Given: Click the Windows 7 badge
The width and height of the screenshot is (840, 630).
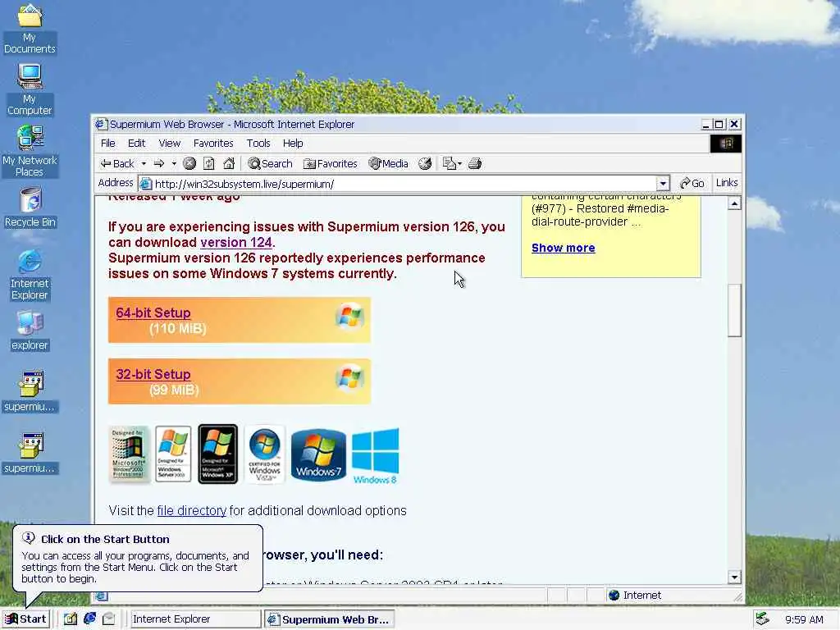Looking at the screenshot, I should coord(318,454).
